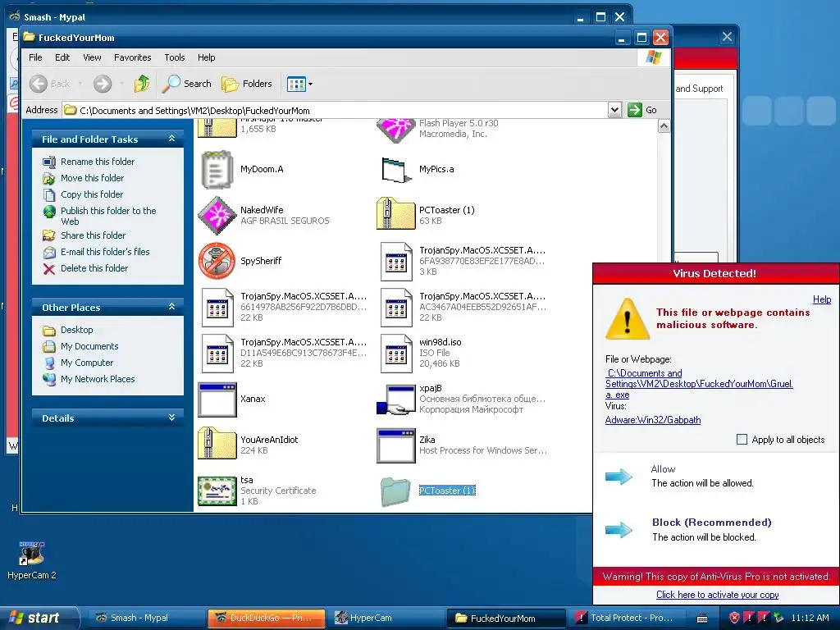Click the Forward navigation arrow

pos(103,84)
